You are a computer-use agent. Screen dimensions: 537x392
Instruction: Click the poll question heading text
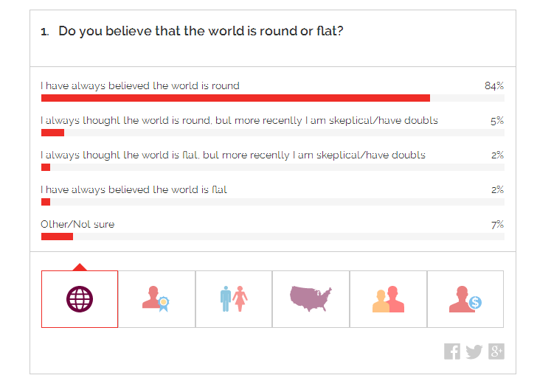[x=201, y=31]
